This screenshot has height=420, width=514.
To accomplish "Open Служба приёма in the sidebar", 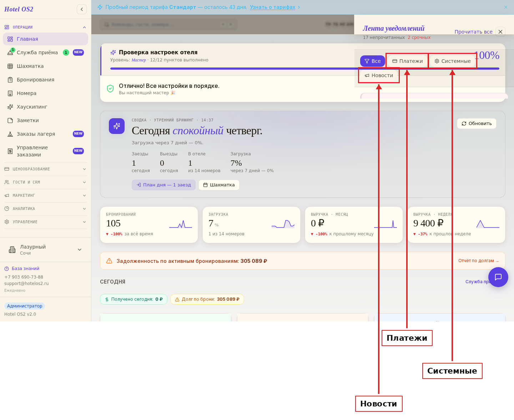I will click(45, 52).
